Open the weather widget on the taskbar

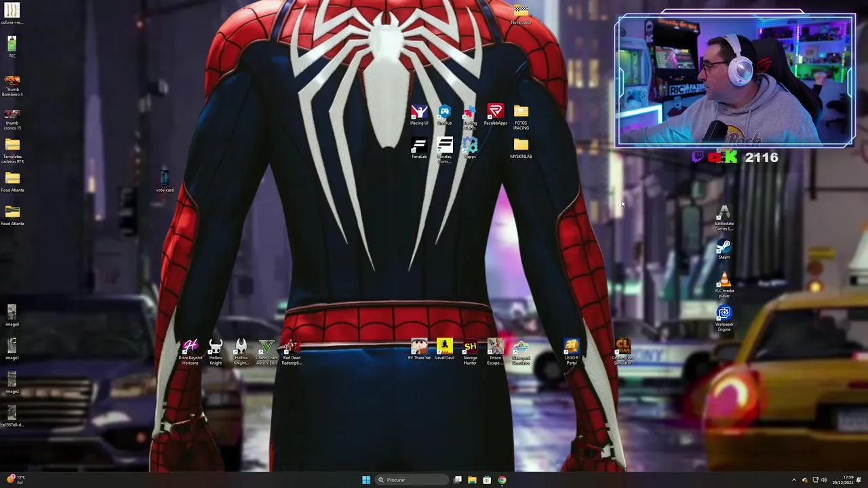16,479
